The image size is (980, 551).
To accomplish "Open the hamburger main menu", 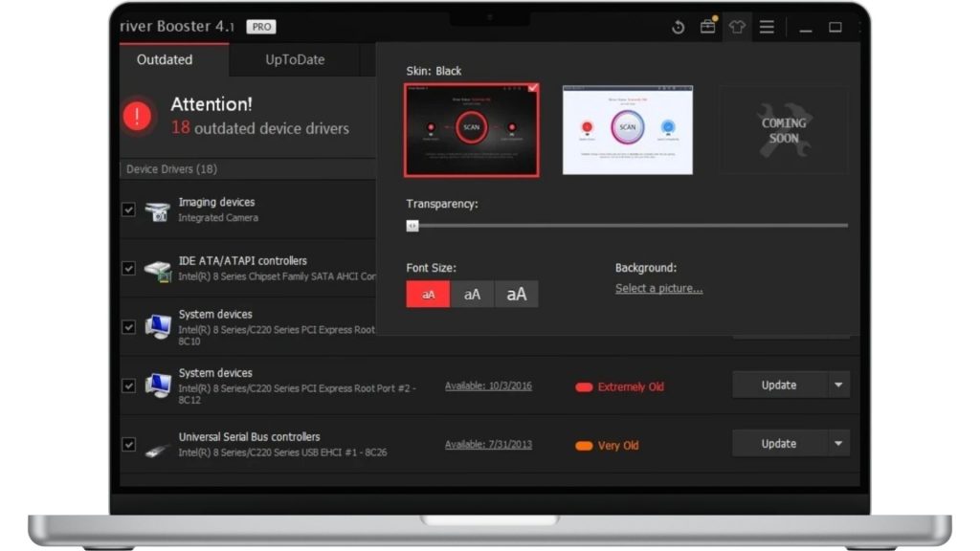I will click(767, 27).
